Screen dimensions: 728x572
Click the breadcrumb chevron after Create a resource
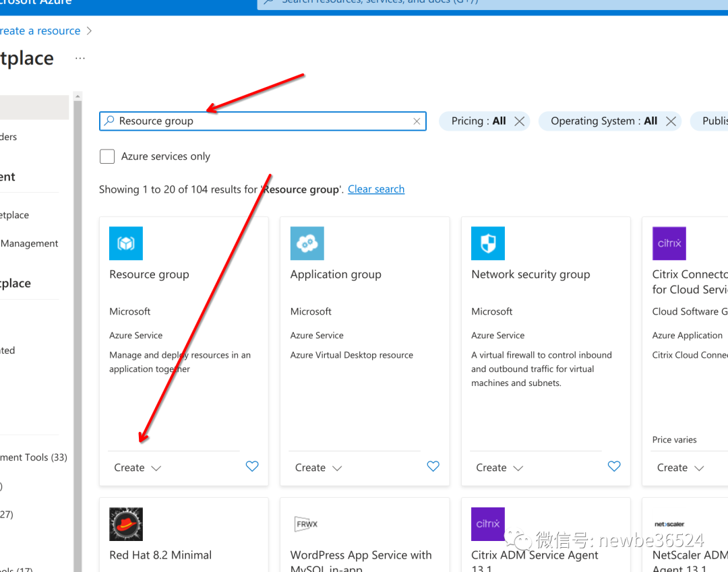coord(89,30)
